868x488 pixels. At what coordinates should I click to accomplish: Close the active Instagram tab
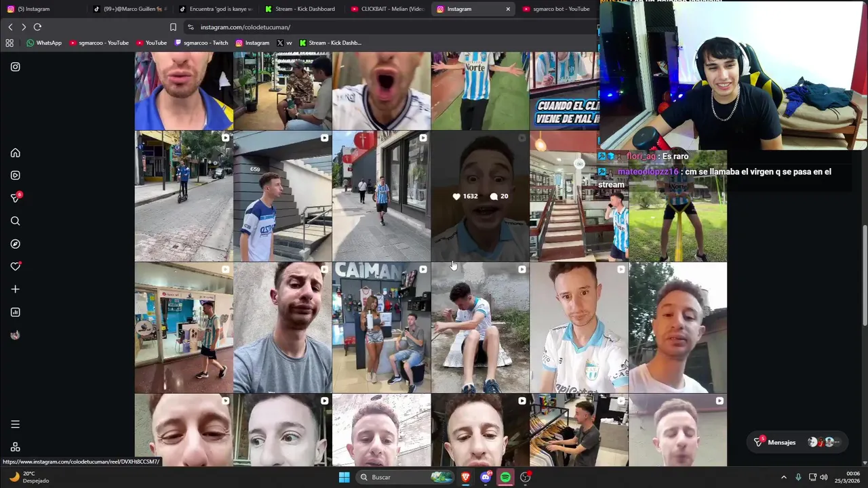[x=508, y=9]
